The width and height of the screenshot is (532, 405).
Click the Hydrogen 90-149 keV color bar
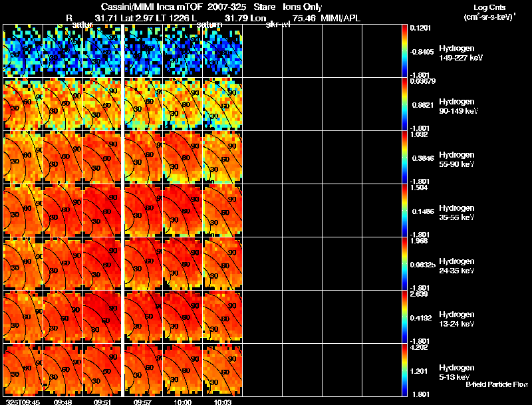coord(404,104)
